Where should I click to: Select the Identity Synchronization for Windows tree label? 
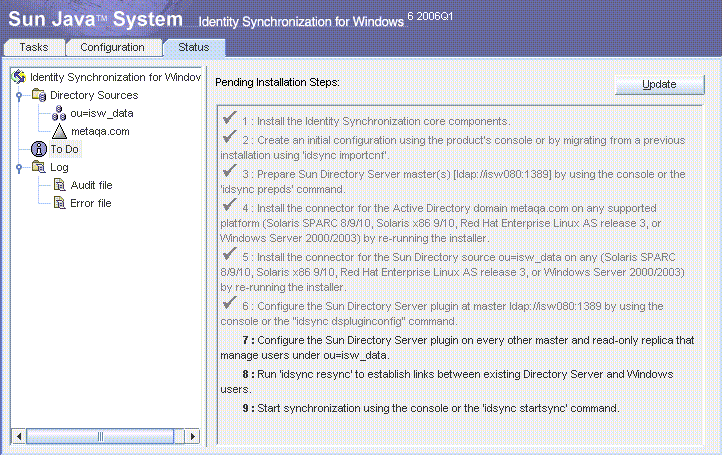tap(115, 77)
